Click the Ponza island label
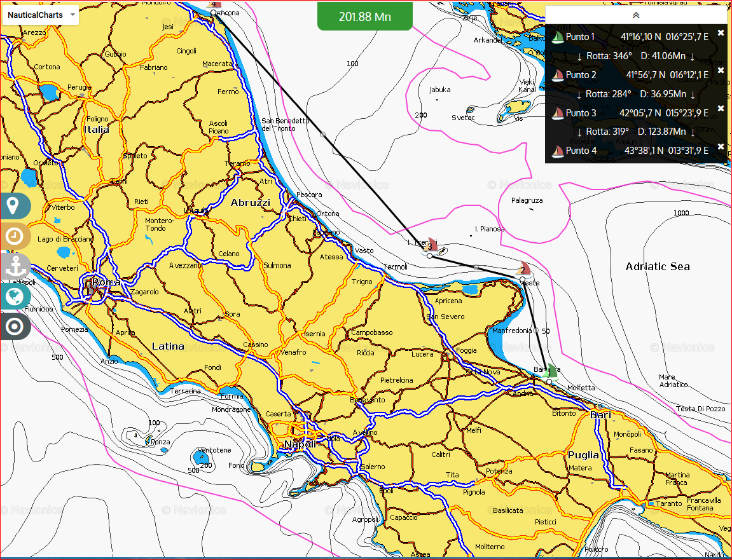This screenshot has width=732, height=560. tap(160, 442)
